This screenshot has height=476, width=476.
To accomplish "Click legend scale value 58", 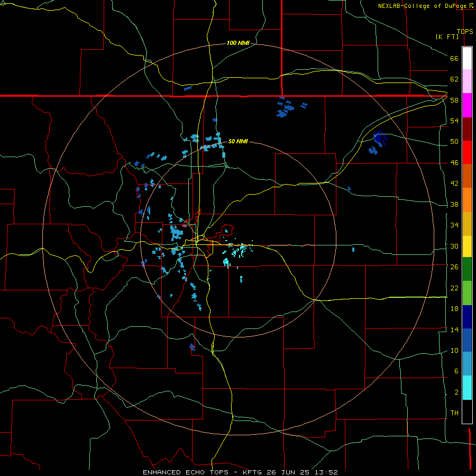I will click(454, 100).
